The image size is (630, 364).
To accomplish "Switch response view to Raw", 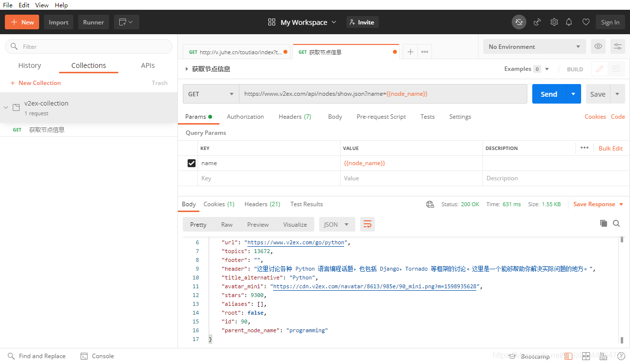I will 227,224.
